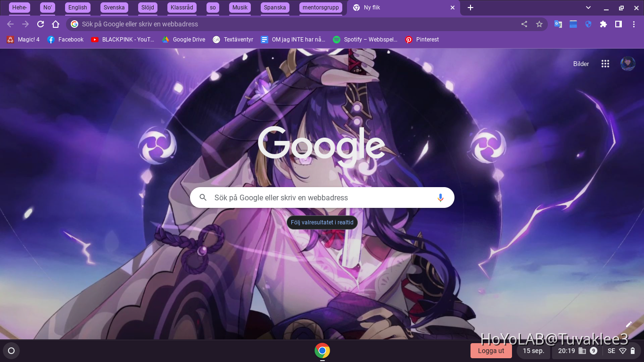Open the Google Translate extension

(558, 24)
